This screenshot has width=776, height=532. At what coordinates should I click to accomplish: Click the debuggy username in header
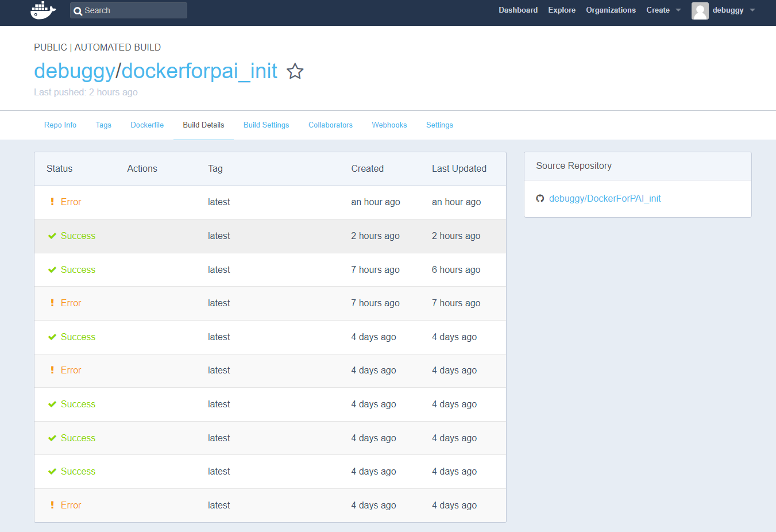pyautogui.click(x=728, y=10)
